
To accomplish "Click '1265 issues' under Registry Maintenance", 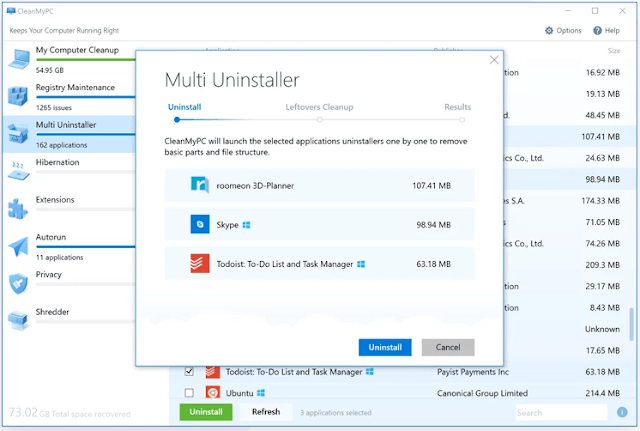I will (x=53, y=108).
